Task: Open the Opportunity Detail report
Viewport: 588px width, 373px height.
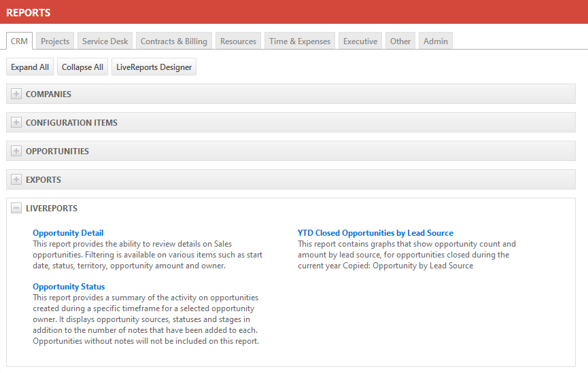Action: (x=68, y=233)
